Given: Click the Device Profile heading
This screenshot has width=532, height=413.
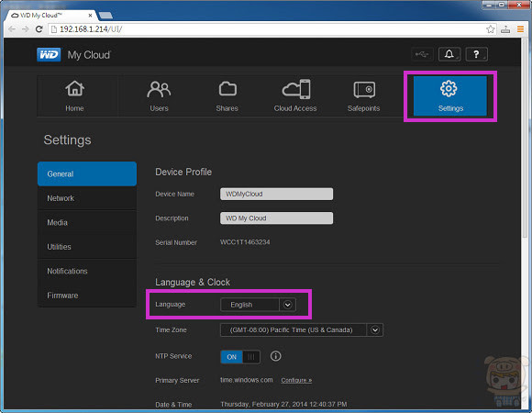Looking at the screenshot, I should pyautogui.click(x=183, y=172).
